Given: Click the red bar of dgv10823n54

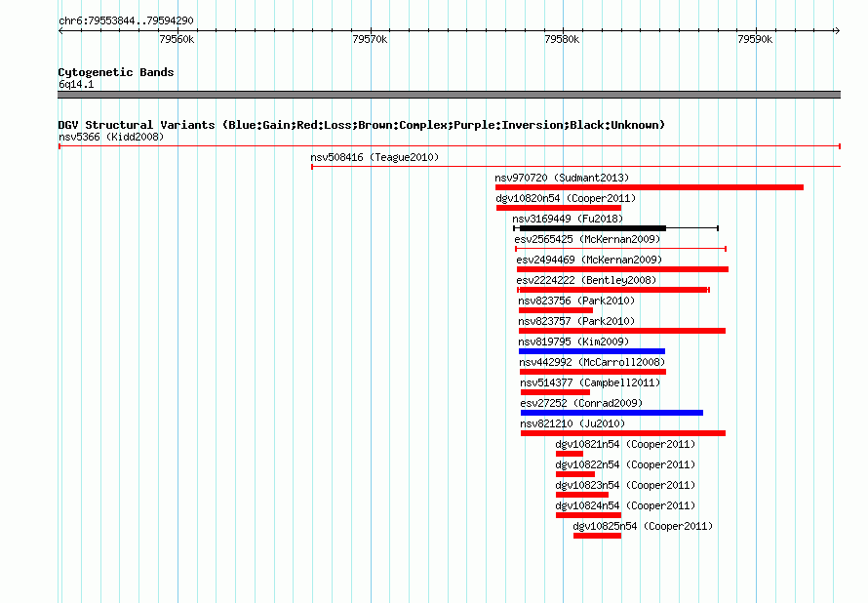Looking at the screenshot, I should point(582,495).
